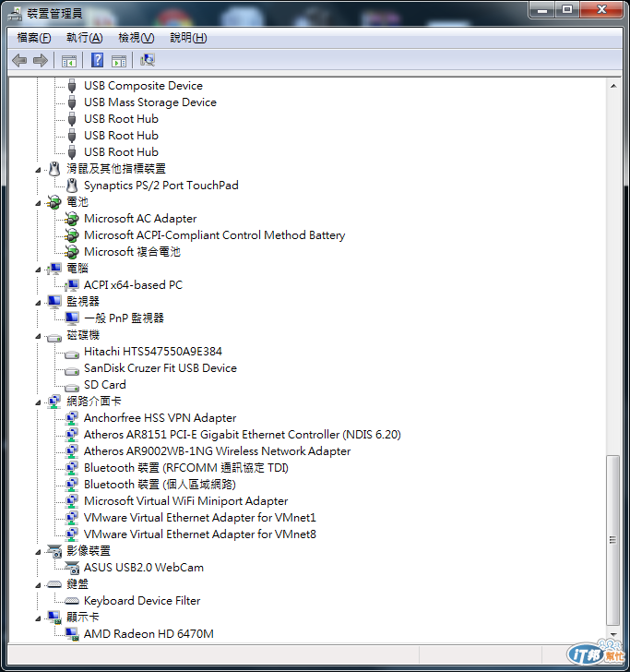630x672 pixels.
Task: Click the Forward arrow toolbar icon
Action: pyautogui.click(x=41, y=60)
